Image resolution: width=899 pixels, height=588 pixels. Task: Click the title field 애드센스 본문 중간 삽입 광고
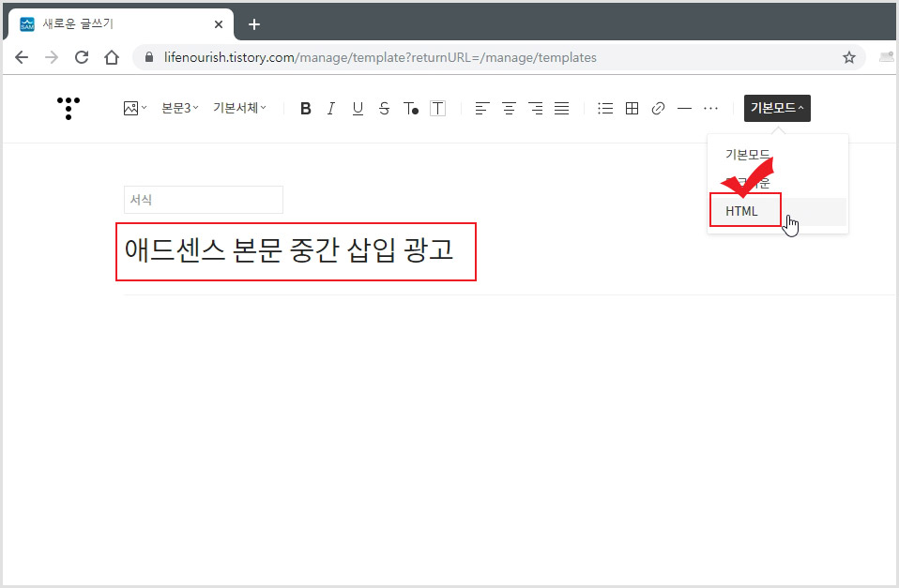click(x=290, y=250)
